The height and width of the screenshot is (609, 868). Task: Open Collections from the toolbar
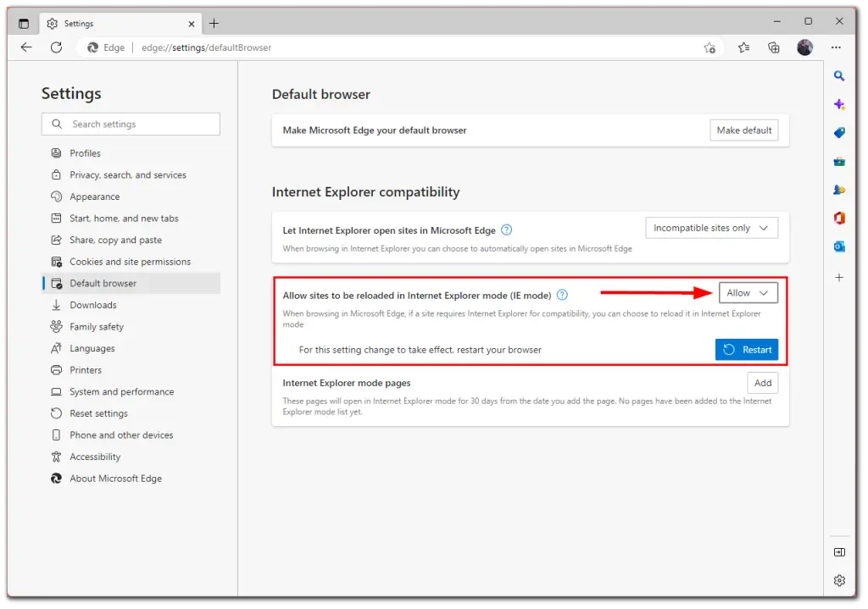773,48
